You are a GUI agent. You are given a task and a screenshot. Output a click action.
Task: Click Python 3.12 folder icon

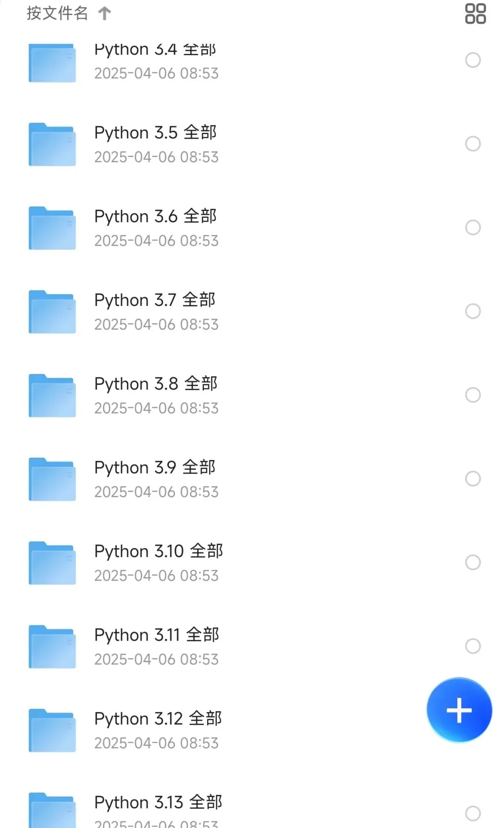coord(52,730)
